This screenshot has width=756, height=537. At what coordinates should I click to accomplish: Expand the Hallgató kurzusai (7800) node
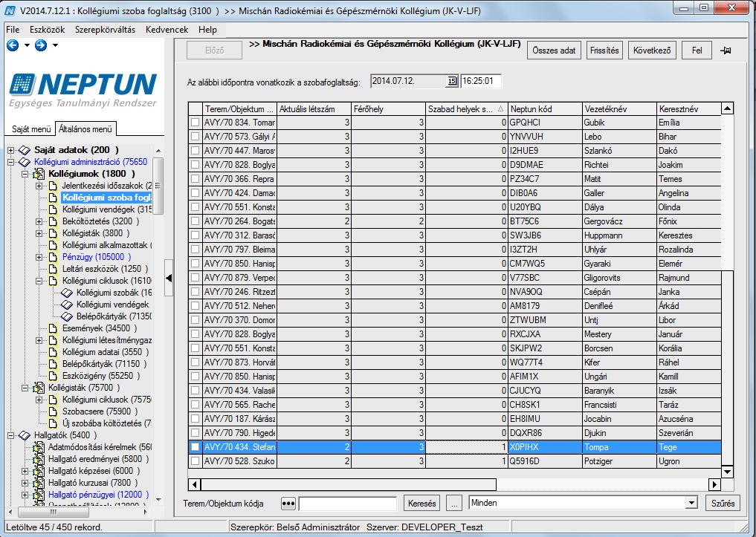point(25,483)
